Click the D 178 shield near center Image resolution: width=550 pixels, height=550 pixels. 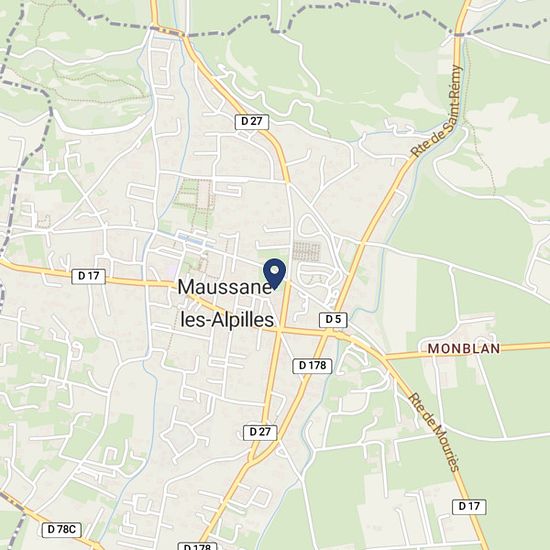(x=313, y=366)
